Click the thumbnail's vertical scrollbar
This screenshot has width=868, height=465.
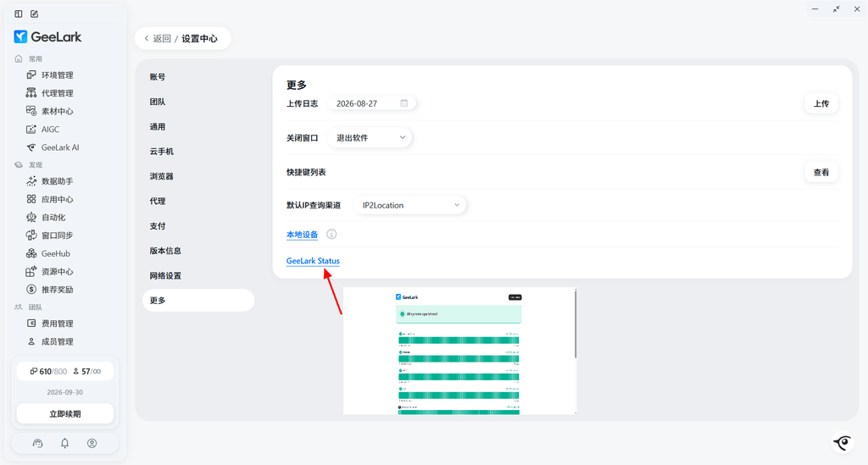576,324
